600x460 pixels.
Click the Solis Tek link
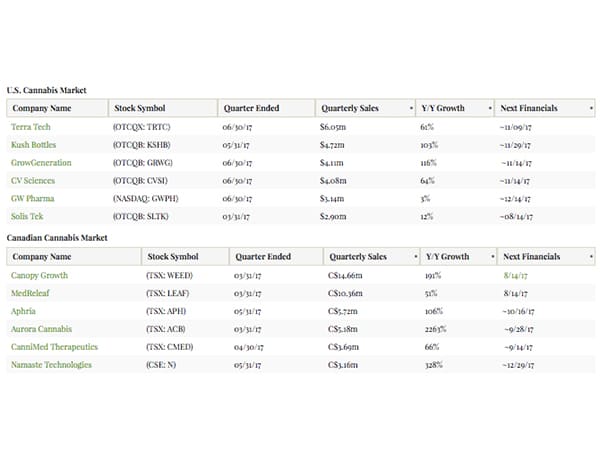(x=28, y=217)
